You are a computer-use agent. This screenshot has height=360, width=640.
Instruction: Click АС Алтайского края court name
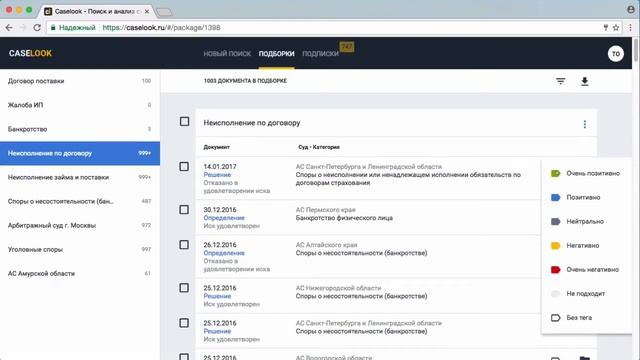click(326, 245)
